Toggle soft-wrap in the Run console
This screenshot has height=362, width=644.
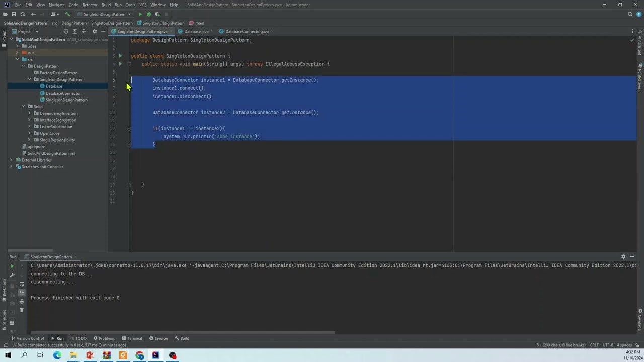click(x=22, y=284)
